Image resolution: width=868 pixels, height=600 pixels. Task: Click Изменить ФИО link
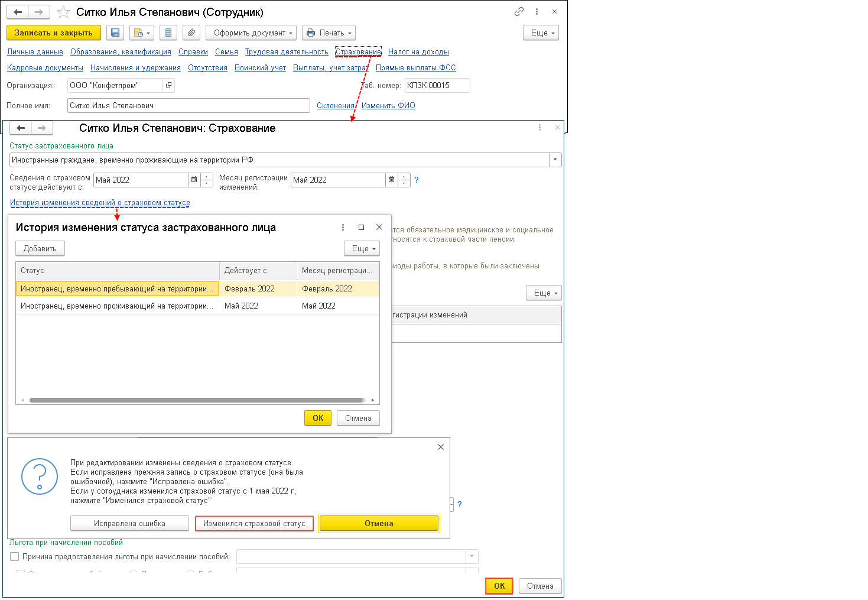[x=388, y=106]
